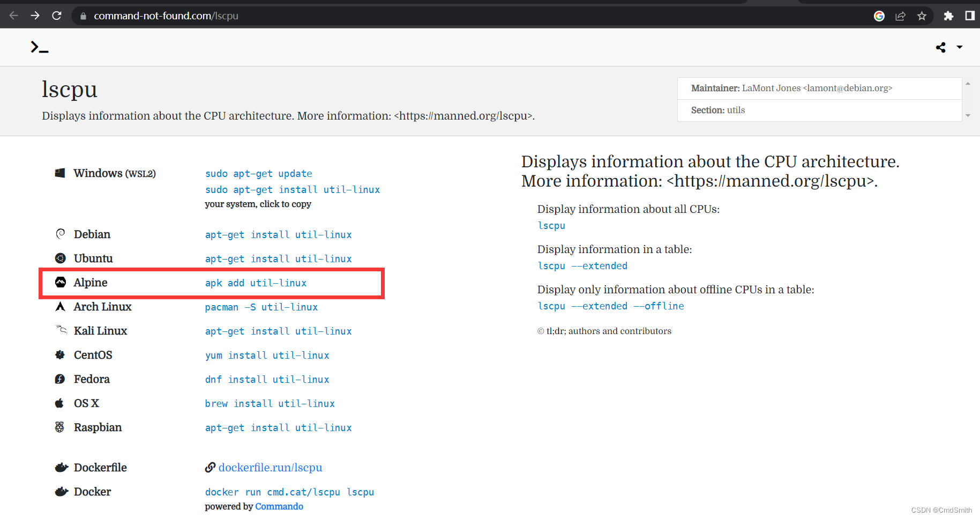Select the 'Fedora' label
Screen dimensions: 980x518
click(x=92, y=379)
